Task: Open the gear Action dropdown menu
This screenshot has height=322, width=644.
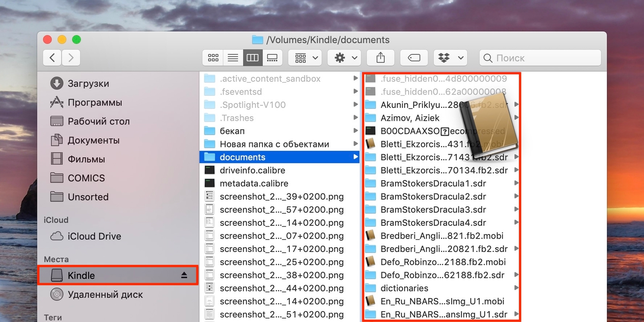Action: (344, 58)
